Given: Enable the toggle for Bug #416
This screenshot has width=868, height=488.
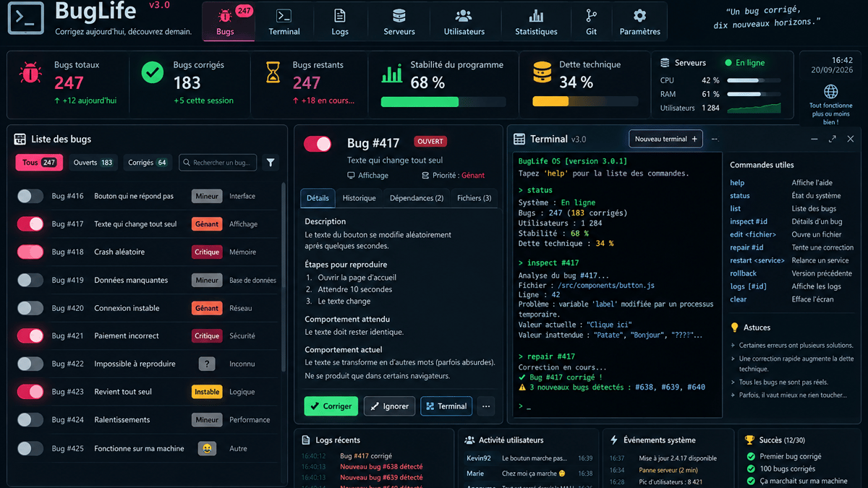Looking at the screenshot, I should (30, 196).
